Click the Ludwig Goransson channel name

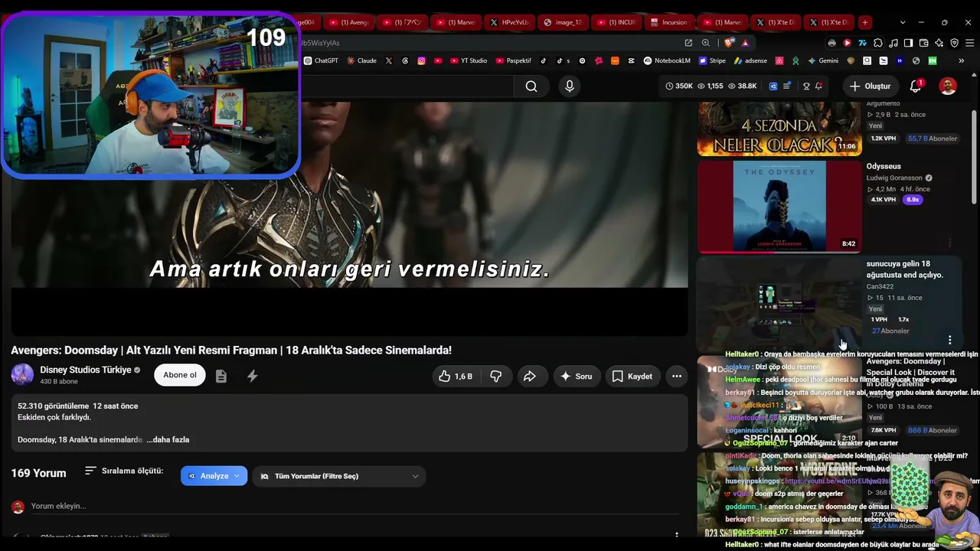pos(894,178)
